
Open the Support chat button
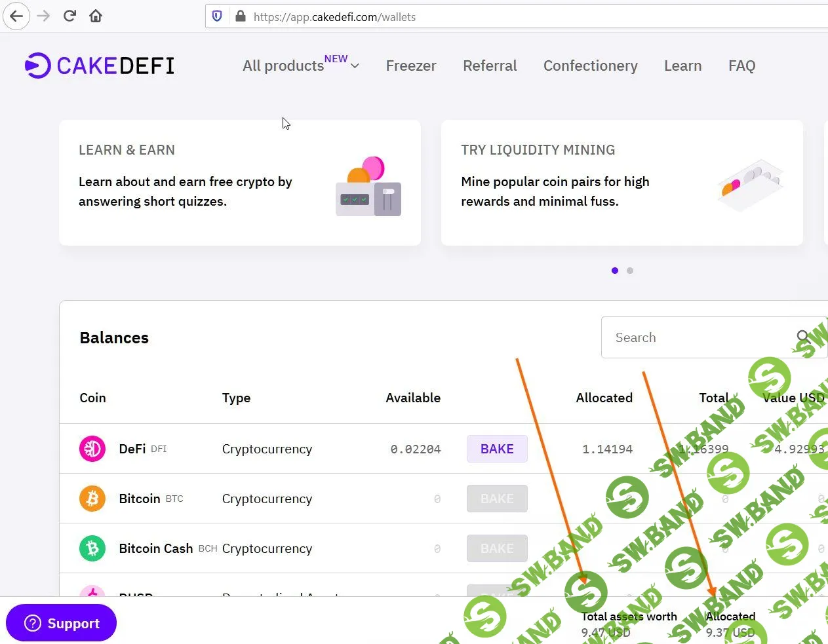(x=62, y=623)
